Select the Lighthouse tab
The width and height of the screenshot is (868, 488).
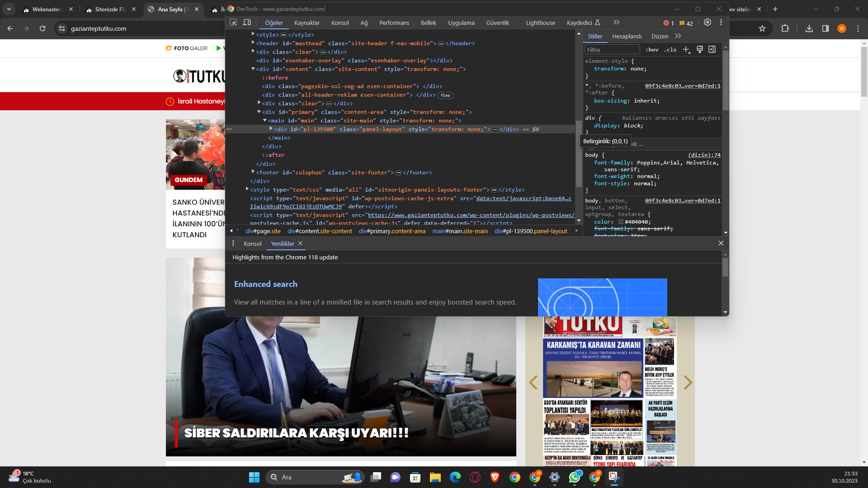[541, 23]
